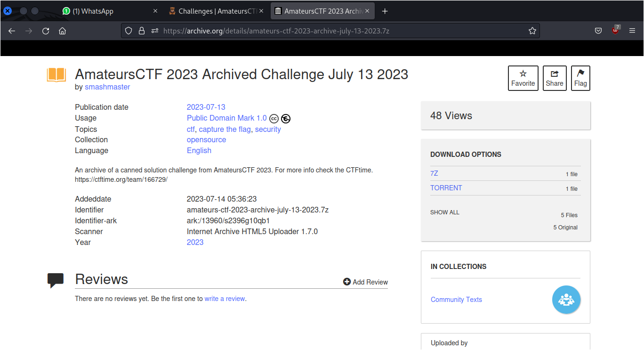The image size is (644, 350).
Task: Click the 5 Original count text
Action: pos(565,228)
